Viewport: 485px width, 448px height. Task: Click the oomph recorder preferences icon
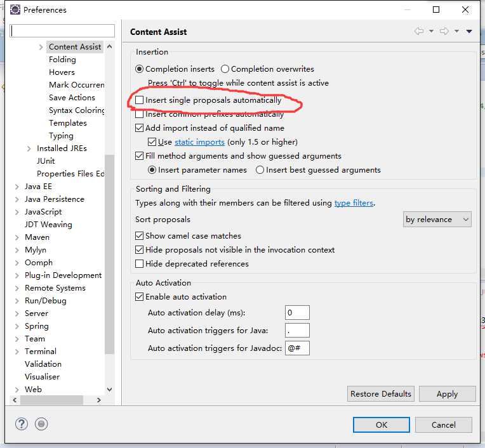[41, 425]
